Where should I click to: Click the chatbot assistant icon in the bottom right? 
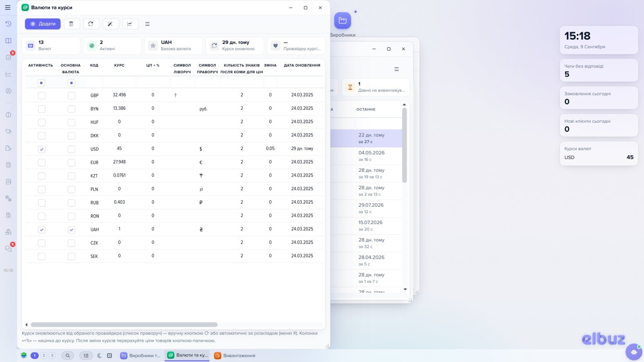click(634, 352)
